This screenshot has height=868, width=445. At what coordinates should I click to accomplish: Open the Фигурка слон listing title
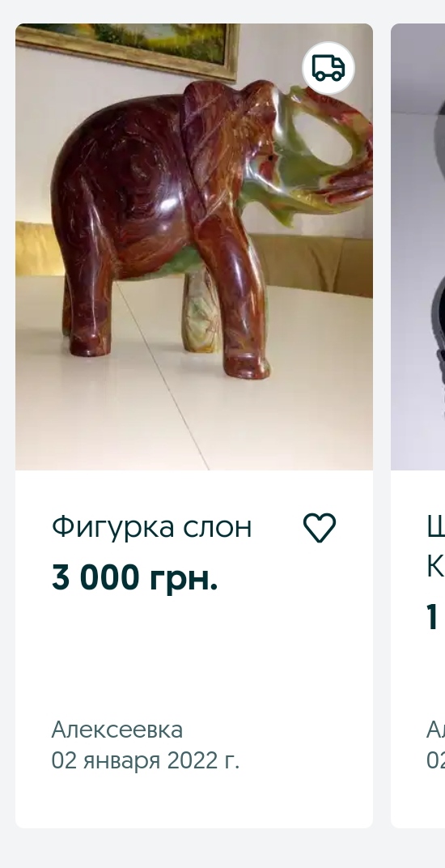[151, 526]
